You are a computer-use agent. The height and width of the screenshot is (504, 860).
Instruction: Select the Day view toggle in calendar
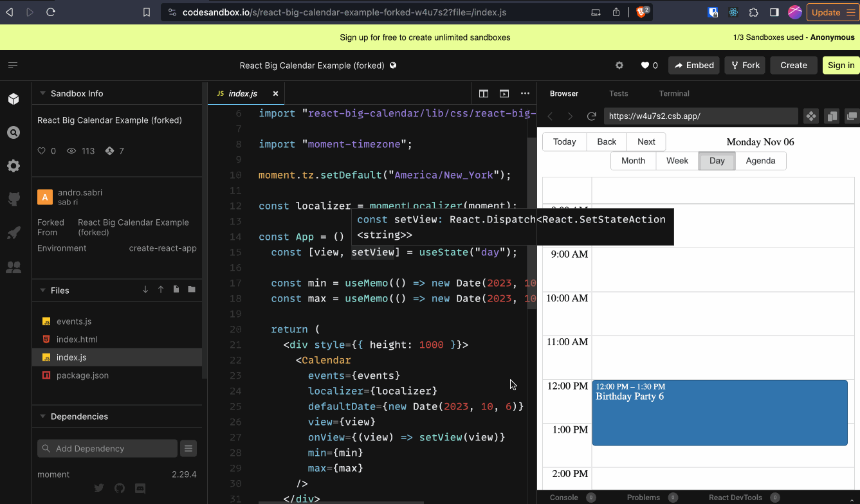pyautogui.click(x=717, y=161)
